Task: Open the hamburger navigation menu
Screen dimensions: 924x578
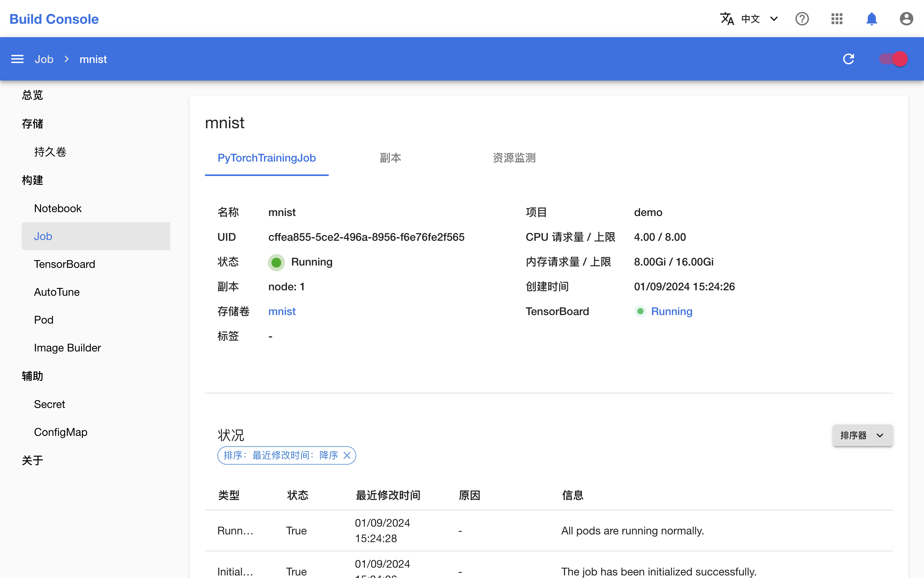Action: pyautogui.click(x=18, y=59)
